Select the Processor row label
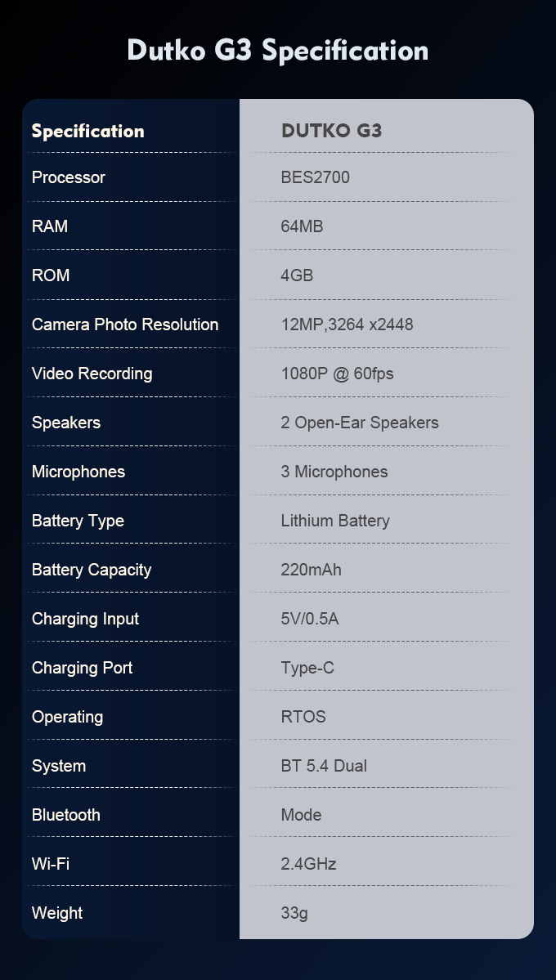The height and width of the screenshot is (980, 556). tap(68, 177)
